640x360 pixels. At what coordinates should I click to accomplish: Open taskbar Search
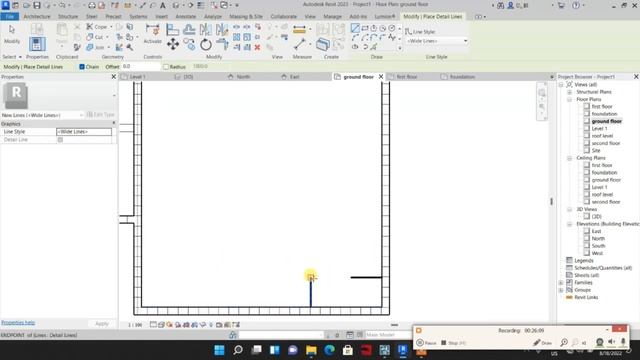tap(238, 350)
